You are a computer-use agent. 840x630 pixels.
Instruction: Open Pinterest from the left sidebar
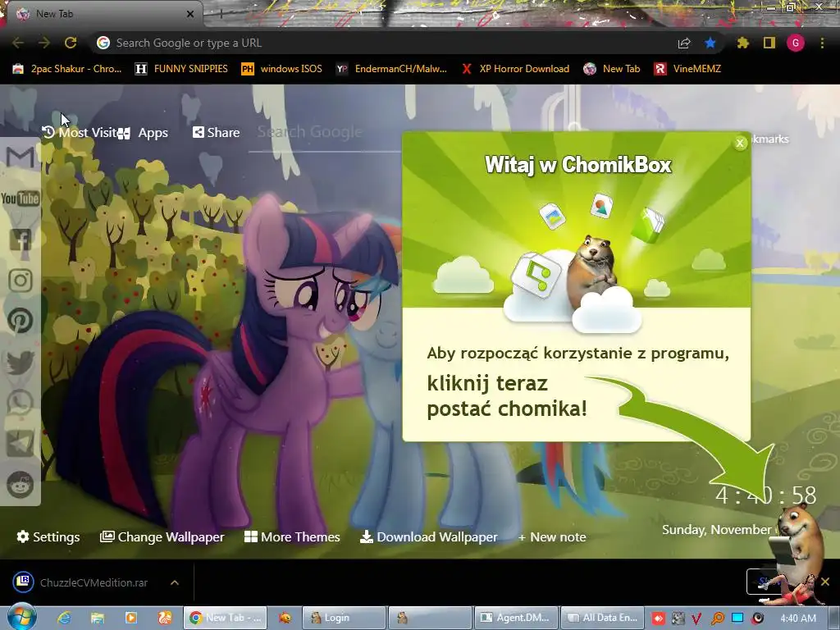pyautogui.click(x=21, y=321)
